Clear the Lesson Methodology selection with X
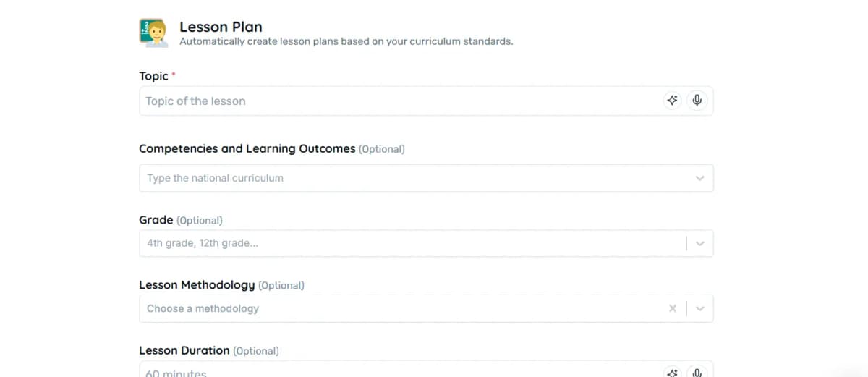Screen dimensions: 868x377 pyautogui.click(x=673, y=308)
